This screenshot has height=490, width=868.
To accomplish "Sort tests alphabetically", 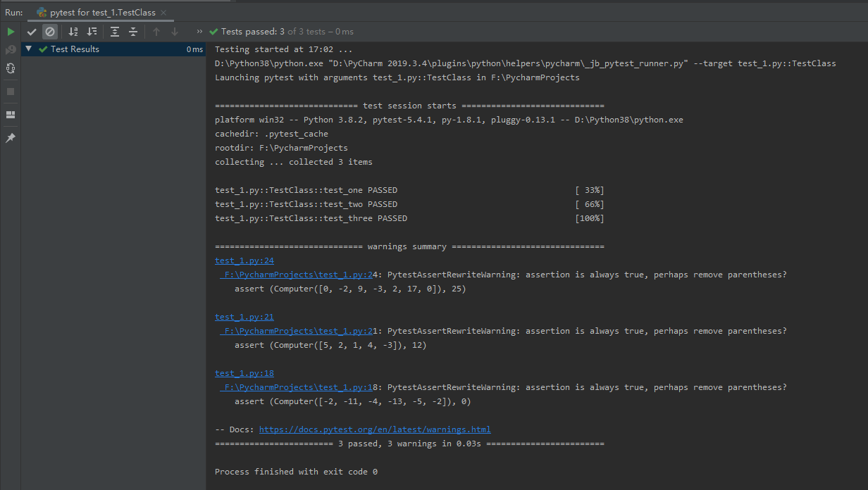I will point(73,32).
